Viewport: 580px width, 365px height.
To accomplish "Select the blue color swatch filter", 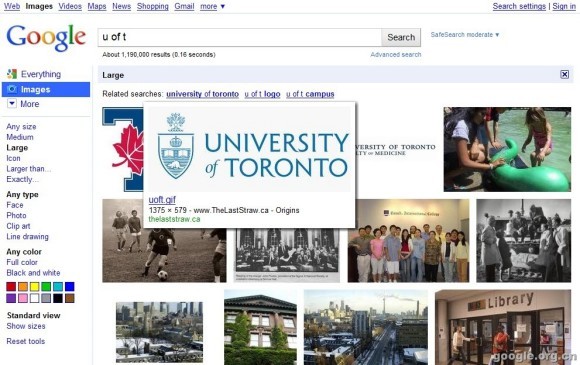I will pos(70,287).
